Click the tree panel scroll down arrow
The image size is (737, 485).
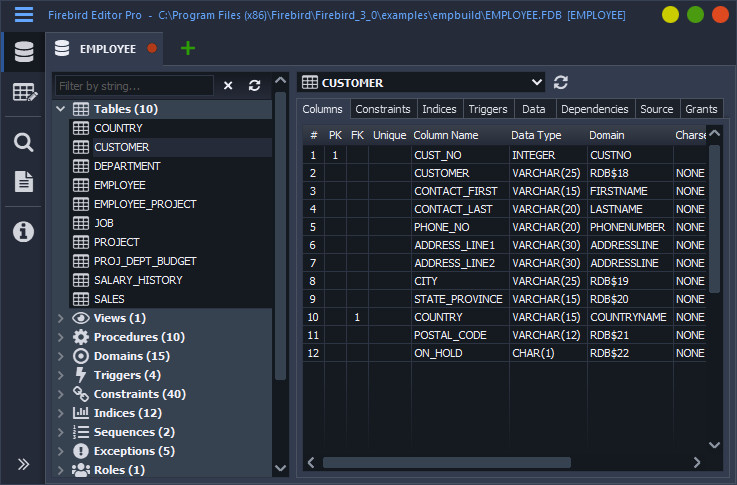point(280,468)
